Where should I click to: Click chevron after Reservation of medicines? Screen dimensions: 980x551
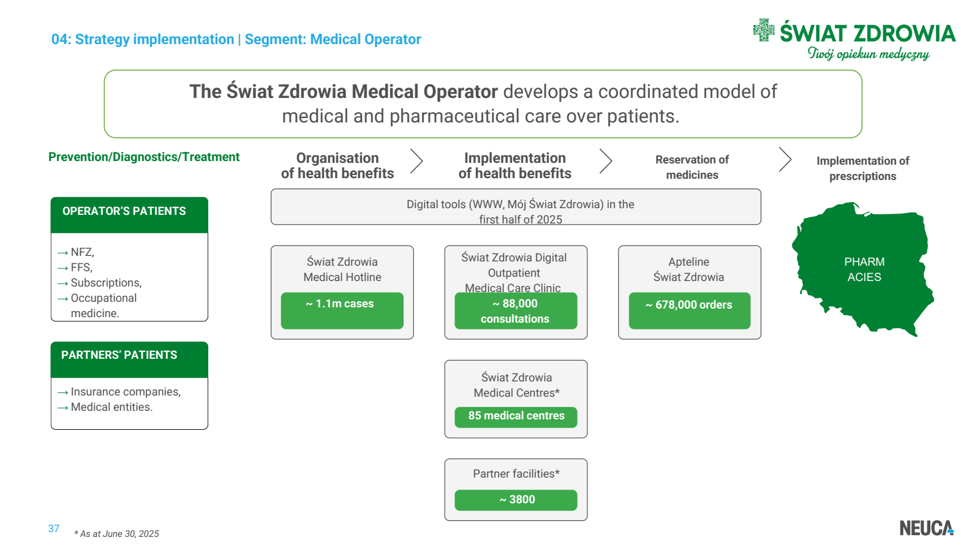tap(785, 159)
